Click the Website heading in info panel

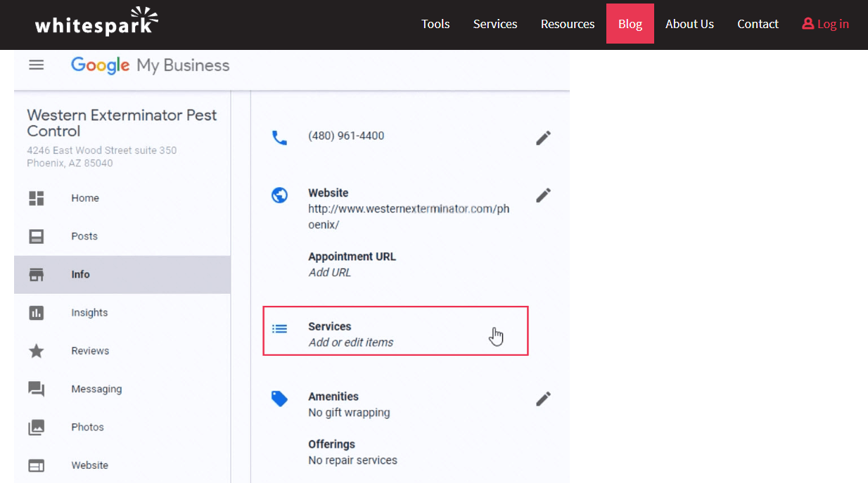click(328, 193)
